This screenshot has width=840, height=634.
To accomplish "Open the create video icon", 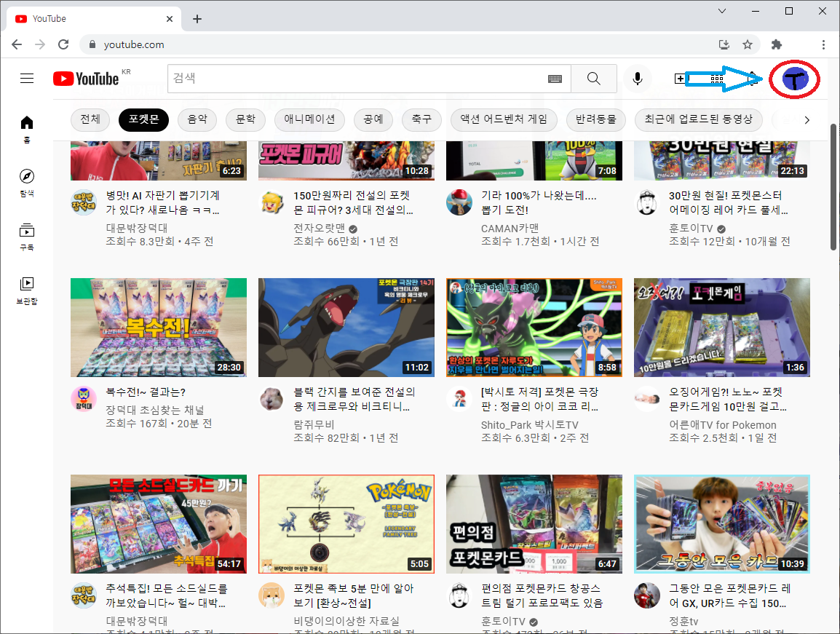I will click(x=679, y=79).
